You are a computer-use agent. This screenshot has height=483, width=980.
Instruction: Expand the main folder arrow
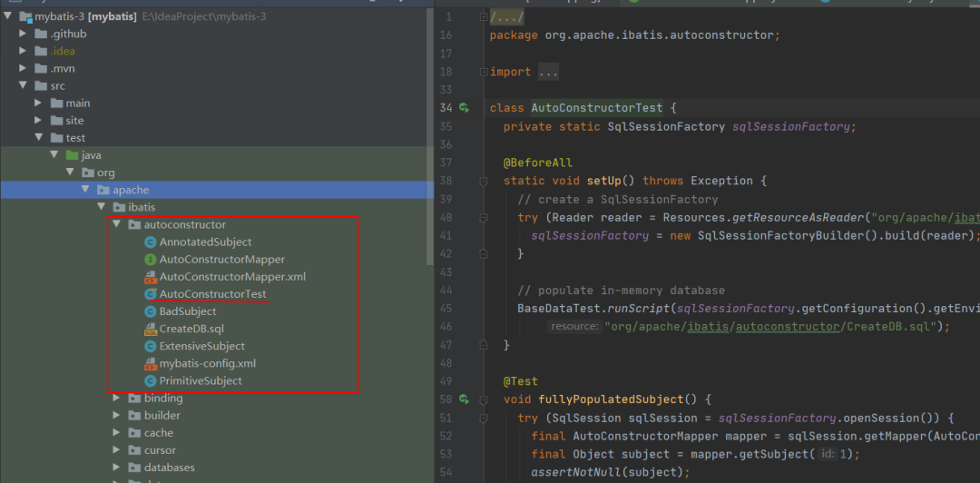[x=39, y=103]
